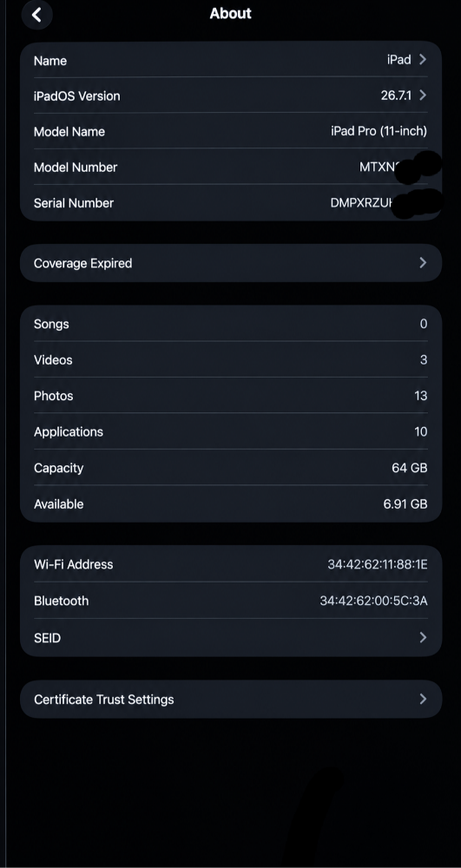This screenshot has width=461, height=868.
Task: Tap the Bluetooth label
Action: pyautogui.click(x=62, y=601)
